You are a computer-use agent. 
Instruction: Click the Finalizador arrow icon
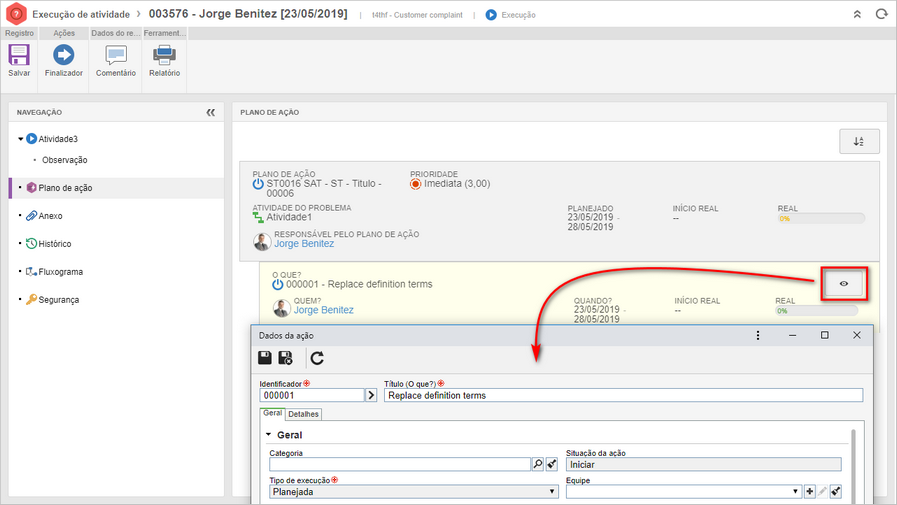tap(63, 55)
